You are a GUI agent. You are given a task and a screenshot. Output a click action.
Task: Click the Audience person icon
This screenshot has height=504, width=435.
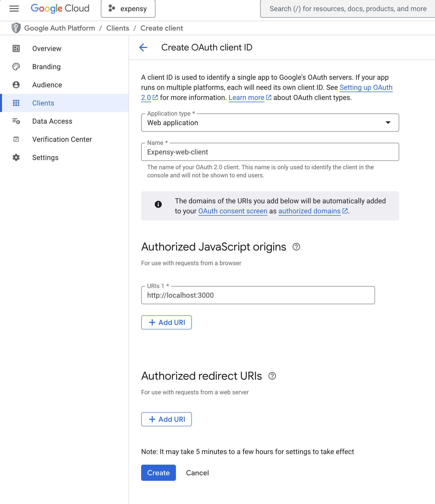pos(16,85)
